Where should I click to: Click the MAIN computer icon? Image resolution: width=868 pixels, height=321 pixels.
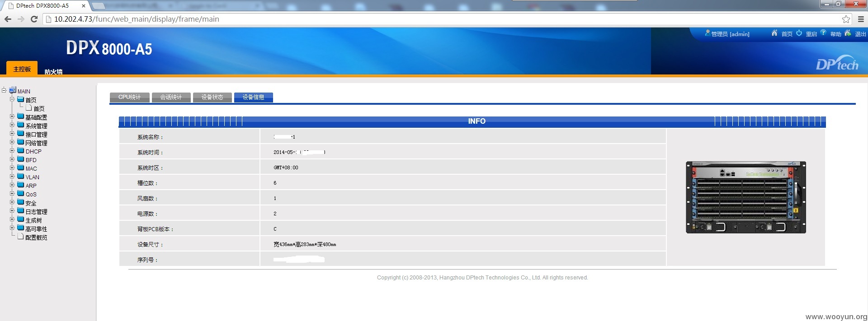[x=13, y=90]
